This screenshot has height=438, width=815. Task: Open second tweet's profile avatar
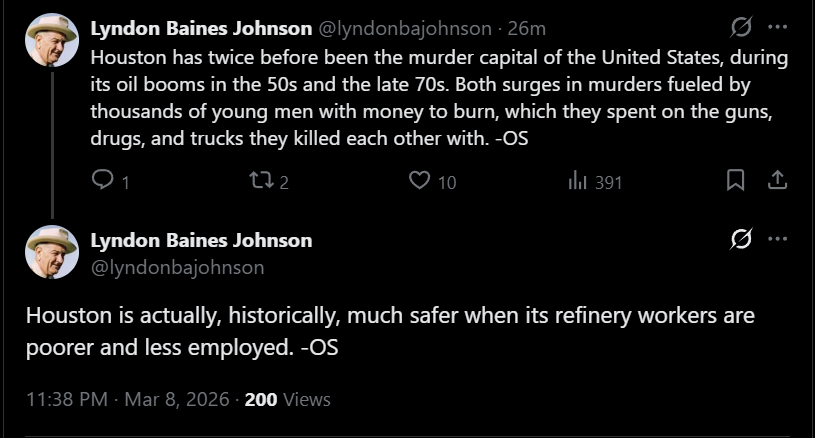(x=52, y=252)
